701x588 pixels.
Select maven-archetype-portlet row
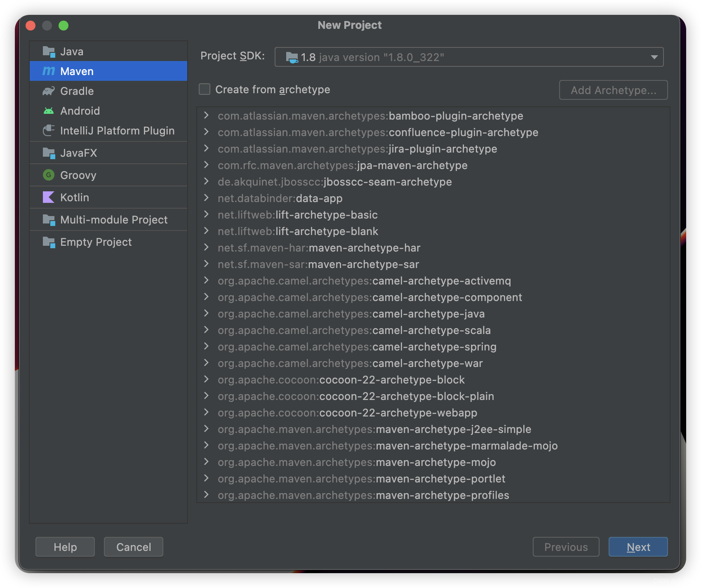click(433, 478)
